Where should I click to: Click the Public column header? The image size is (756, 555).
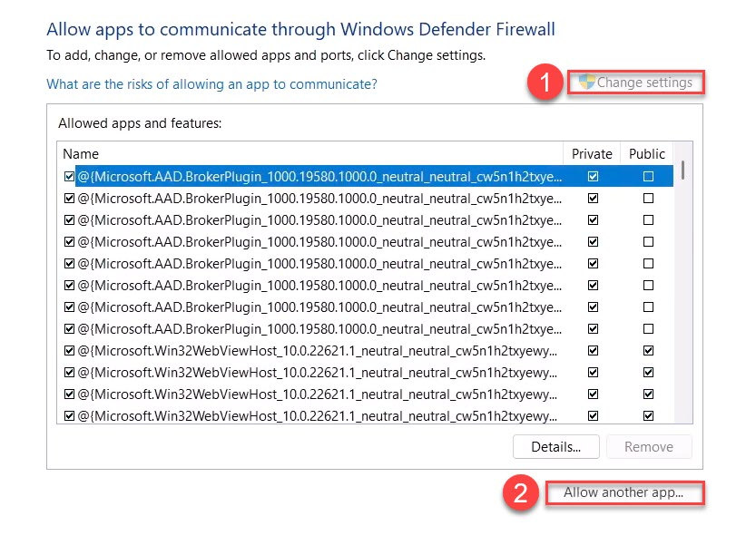click(x=647, y=154)
